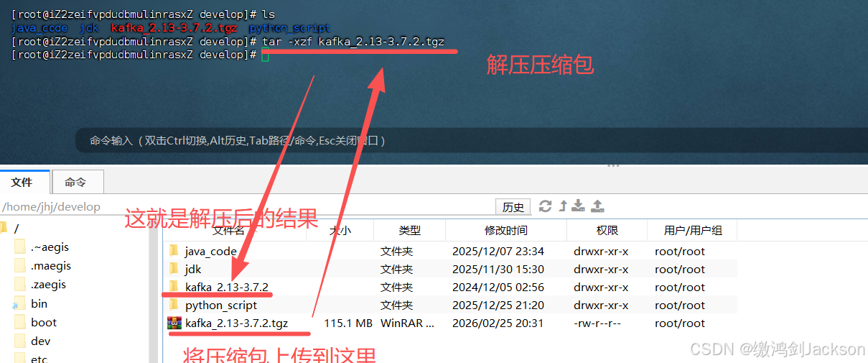Viewport: 868px width, 363px height.
Task: Click the jdk folder icon in file list
Action: click(x=174, y=269)
